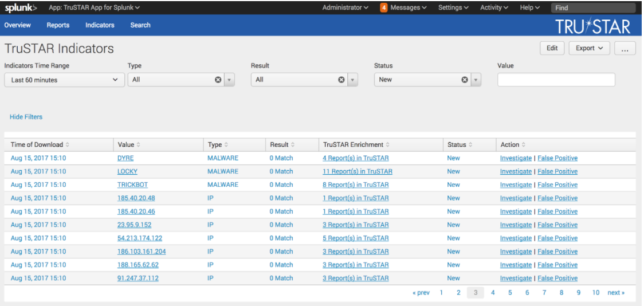The height and width of the screenshot is (306, 644).
Task: Open the App: TruSTAR App for Splunk dropdown
Action: pyautogui.click(x=94, y=7)
